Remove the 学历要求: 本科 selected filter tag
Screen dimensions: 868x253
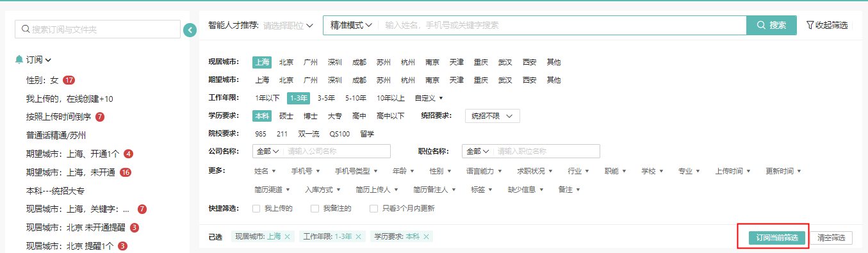[x=426, y=237]
